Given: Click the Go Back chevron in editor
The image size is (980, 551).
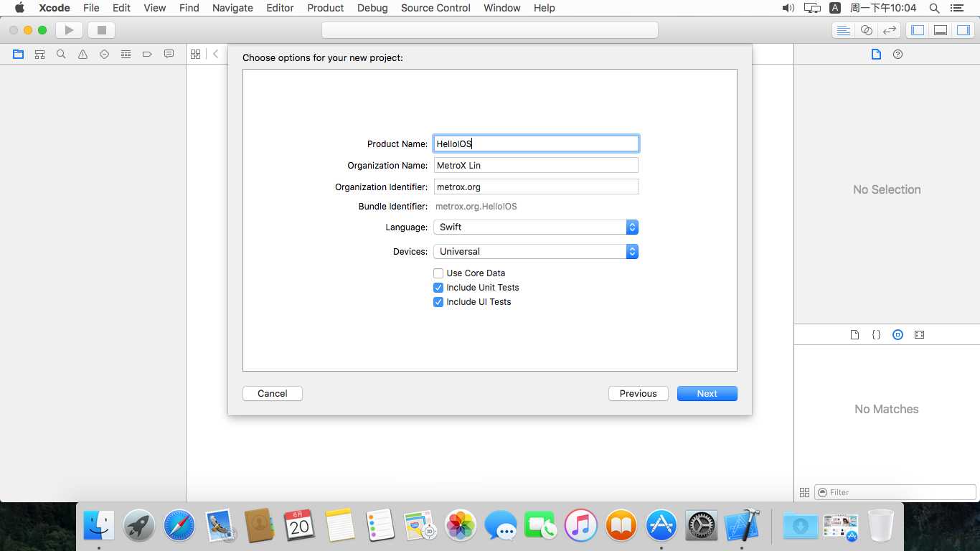Looking at the screenshot, I should point(215,54).
